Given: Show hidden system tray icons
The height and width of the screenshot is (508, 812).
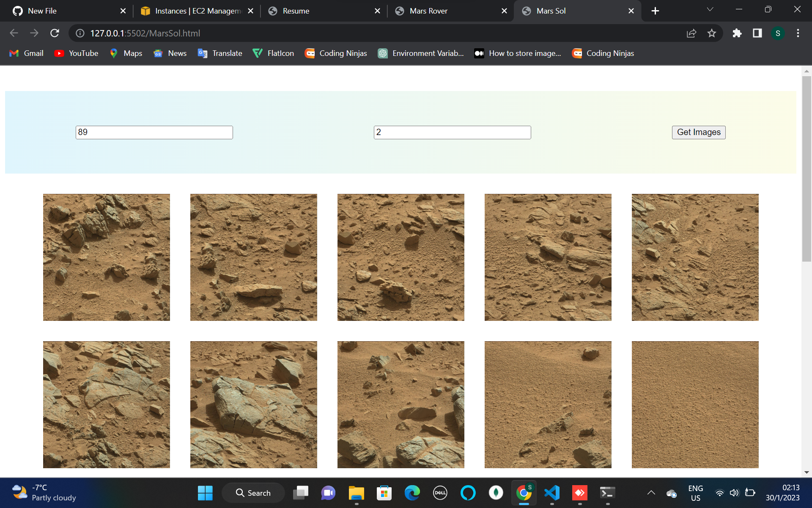Looking at the screenshot, I should (x=651, y=493).
